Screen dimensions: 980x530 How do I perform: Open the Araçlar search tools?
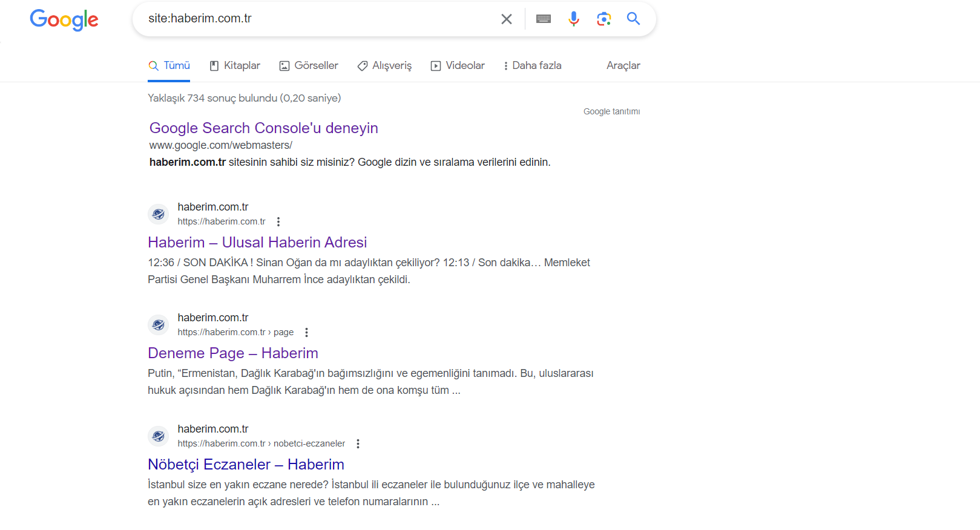[623, 65]
